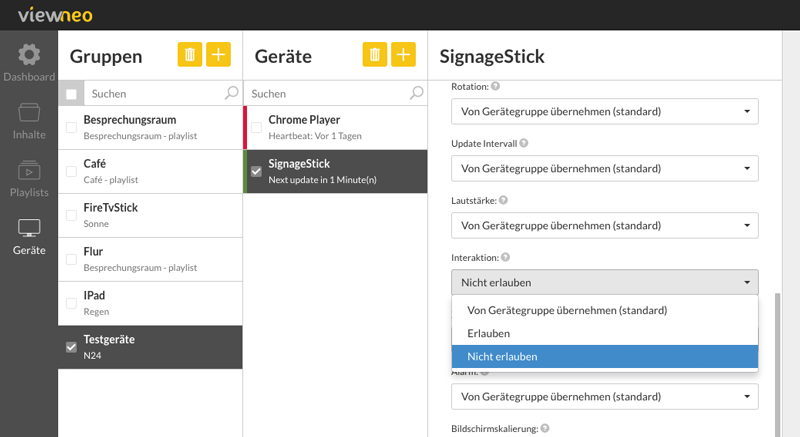Uncheck the SignageStick device checkbox
The image size is (800, 437).
257,171
